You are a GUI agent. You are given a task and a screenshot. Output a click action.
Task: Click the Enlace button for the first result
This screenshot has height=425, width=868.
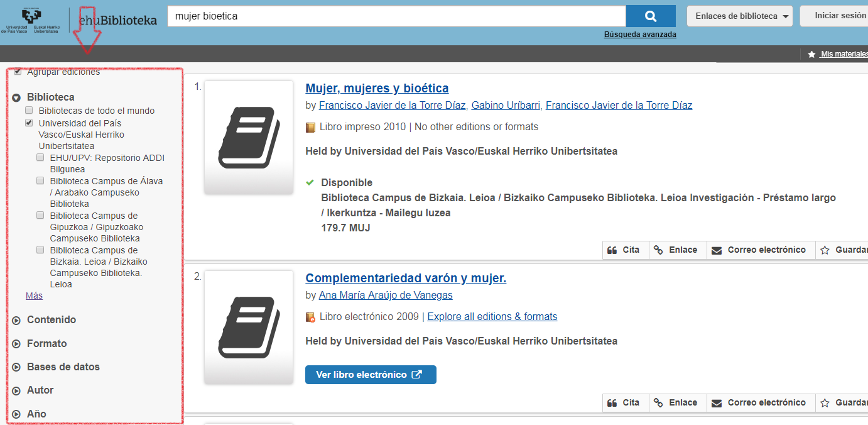tap(676, 250)
